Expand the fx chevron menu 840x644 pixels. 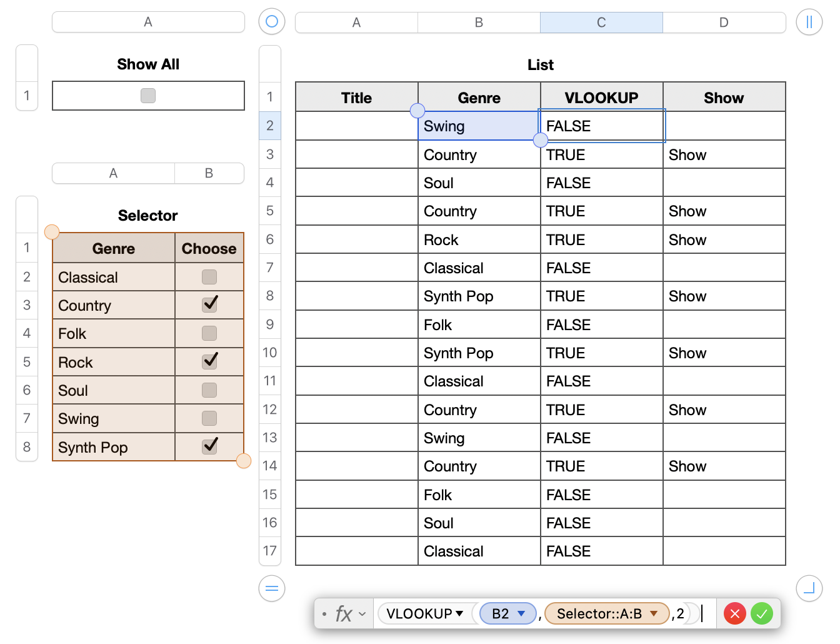point(362,614)
